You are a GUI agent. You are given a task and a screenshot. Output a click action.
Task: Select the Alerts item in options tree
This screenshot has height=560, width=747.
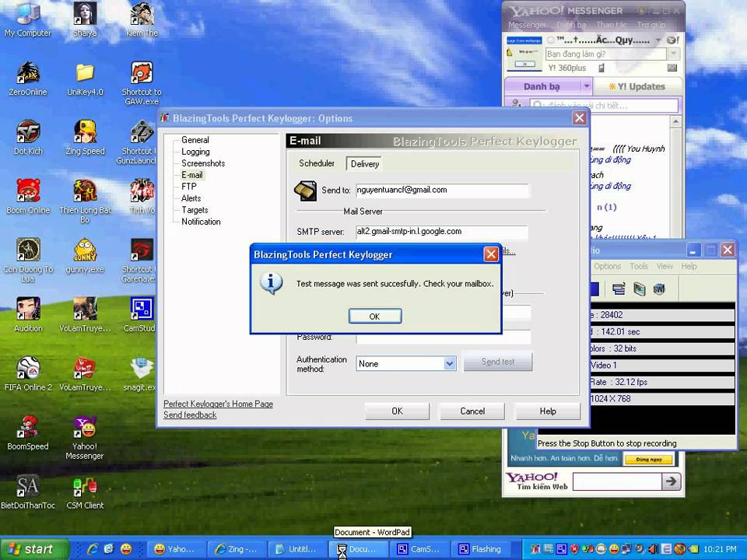191,198
